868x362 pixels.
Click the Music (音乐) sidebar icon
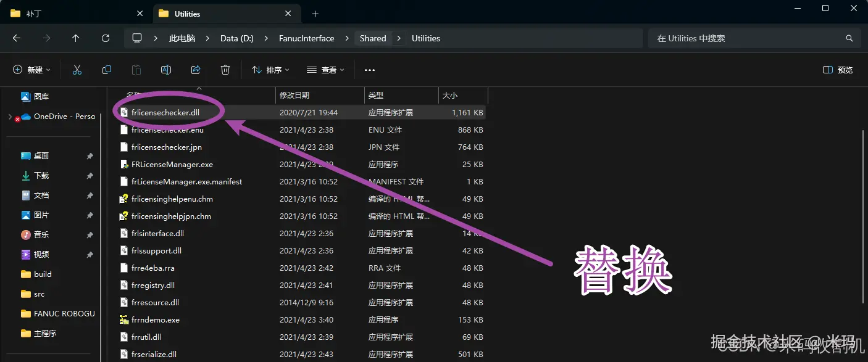(25, 234)
